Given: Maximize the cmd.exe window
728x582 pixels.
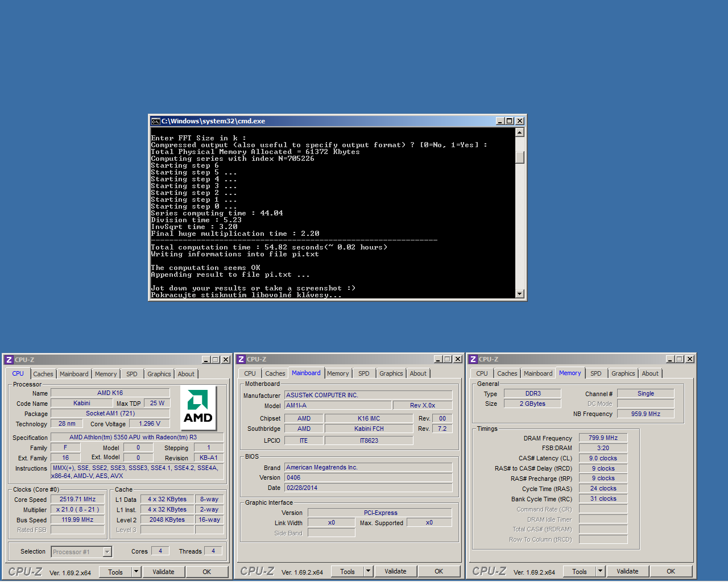Looking at the screenshot, I should point(509,121).
